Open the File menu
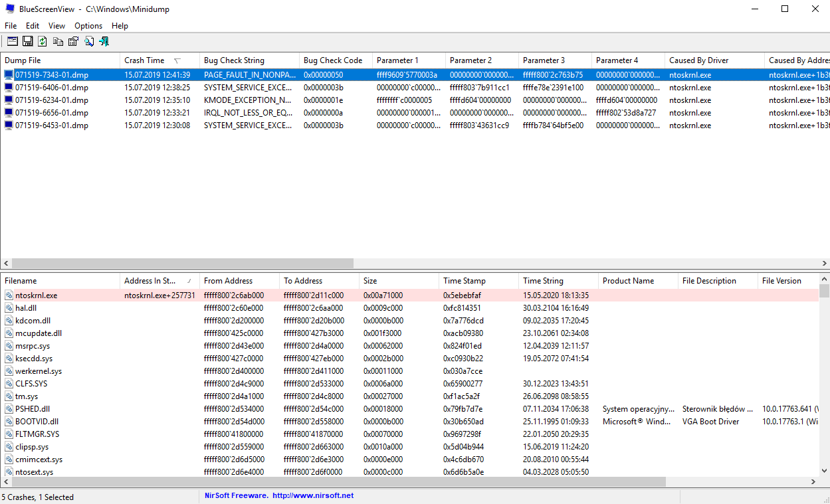The image size is (830, 504). pyautogui.click(x=11, y=26)
